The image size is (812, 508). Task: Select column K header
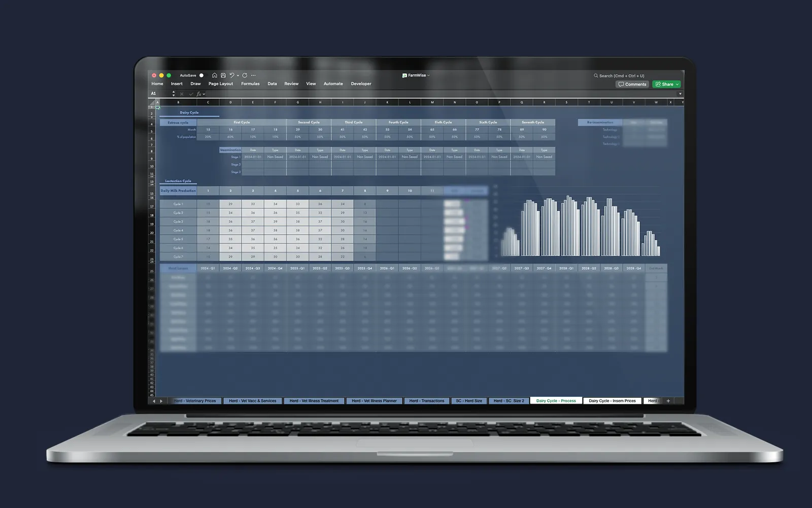(x=387, y=103)
